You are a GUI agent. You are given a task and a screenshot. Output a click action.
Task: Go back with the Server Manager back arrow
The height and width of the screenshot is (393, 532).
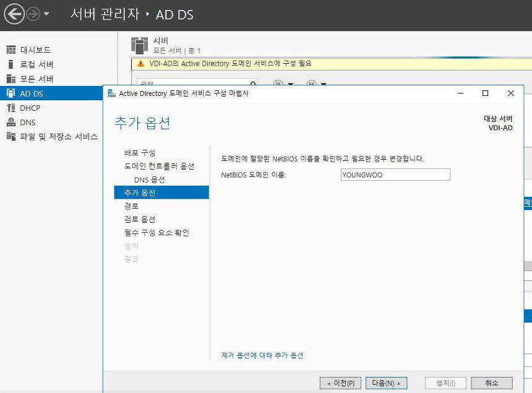tap(14, 14)
